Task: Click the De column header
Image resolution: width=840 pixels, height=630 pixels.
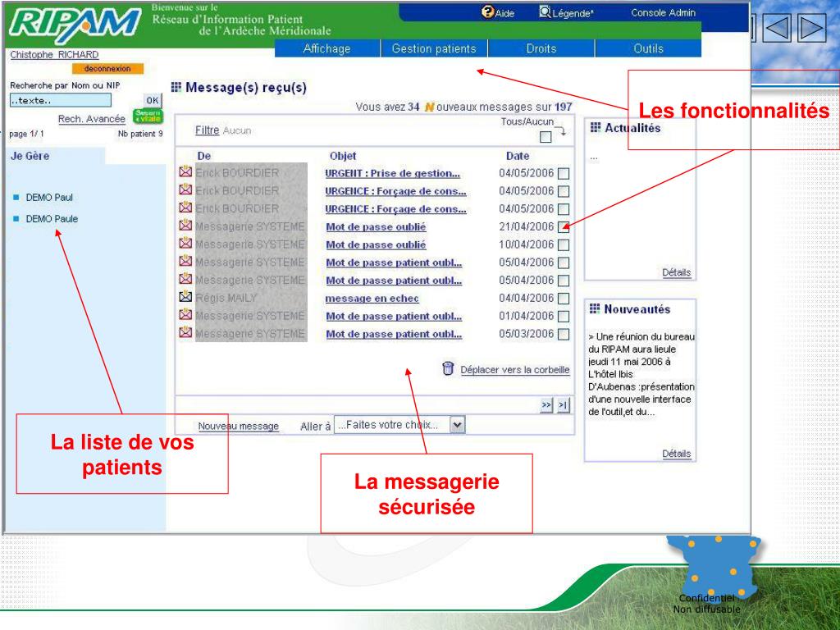Action: pyautogui.click(x=203, y=156)
